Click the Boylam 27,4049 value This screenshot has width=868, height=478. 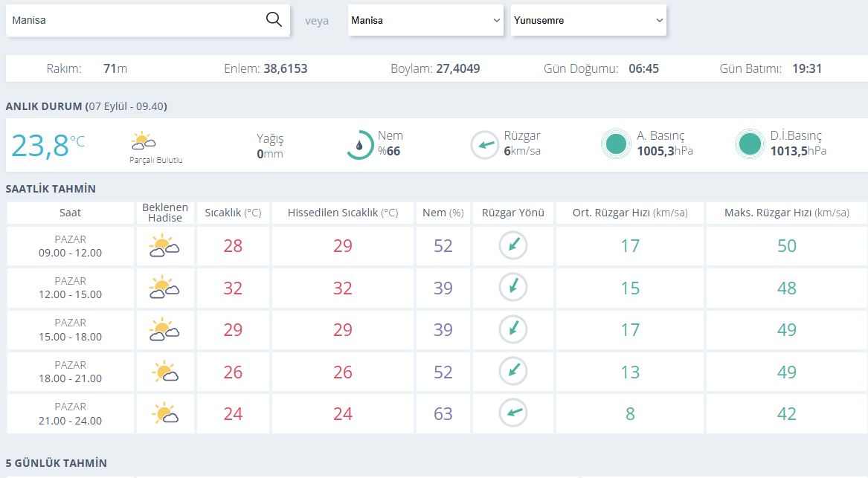(458, 68)
